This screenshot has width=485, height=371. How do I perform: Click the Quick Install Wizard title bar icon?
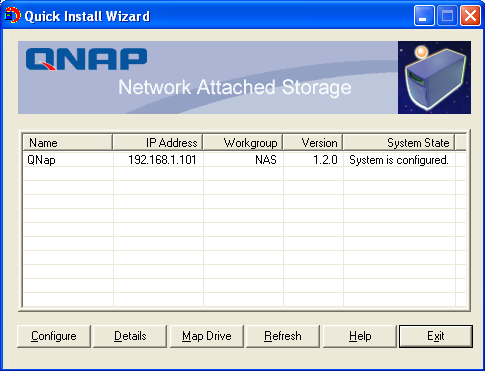click(x=12, y=16)
